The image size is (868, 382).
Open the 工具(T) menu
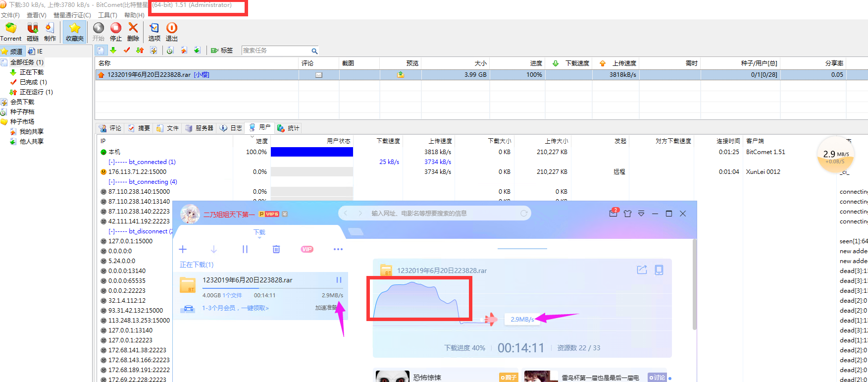(107, 15)
